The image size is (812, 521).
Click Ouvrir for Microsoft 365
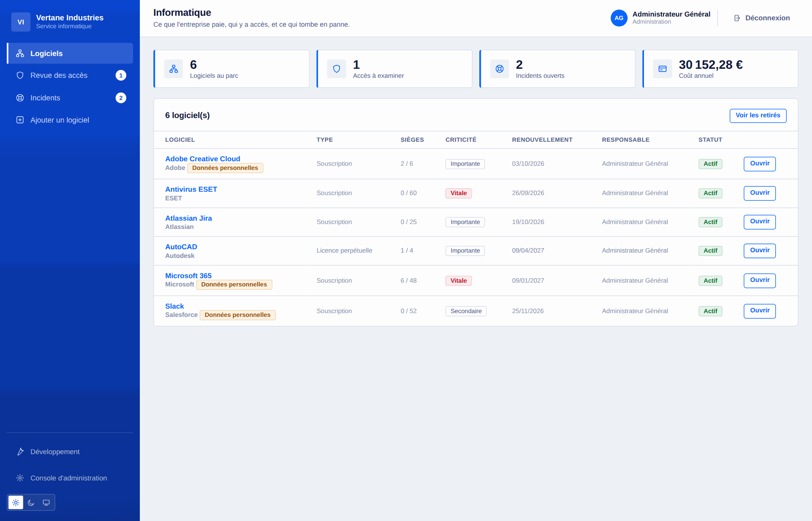tap(760, 280)
